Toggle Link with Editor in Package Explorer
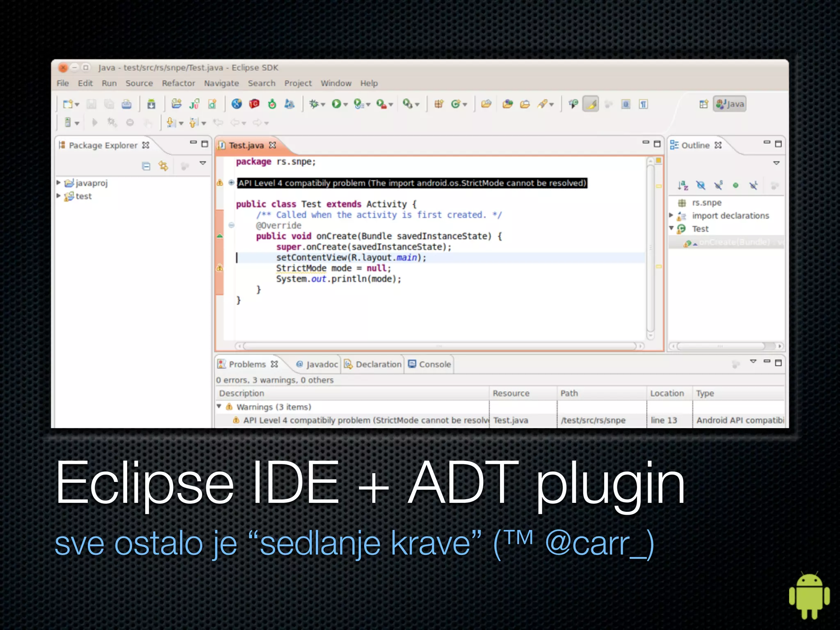Image resolution: width=840 pixels, height=630 pixels. pos(163,166)
